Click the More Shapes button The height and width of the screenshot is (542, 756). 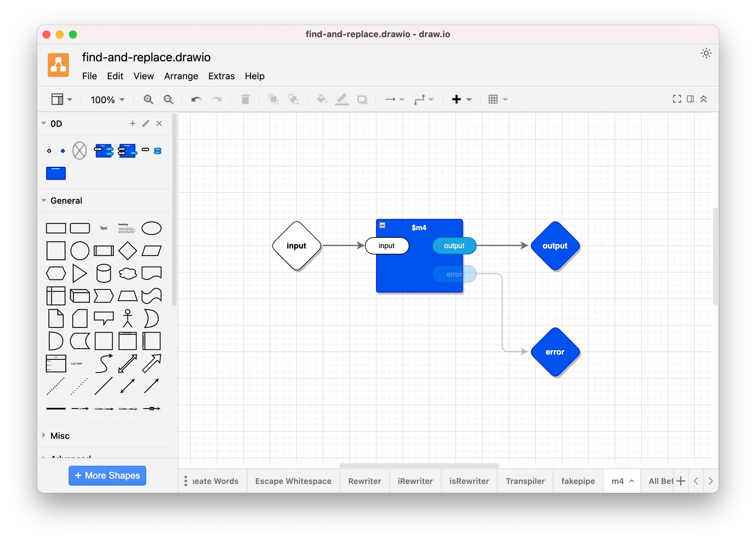click(x=107, y=475)
